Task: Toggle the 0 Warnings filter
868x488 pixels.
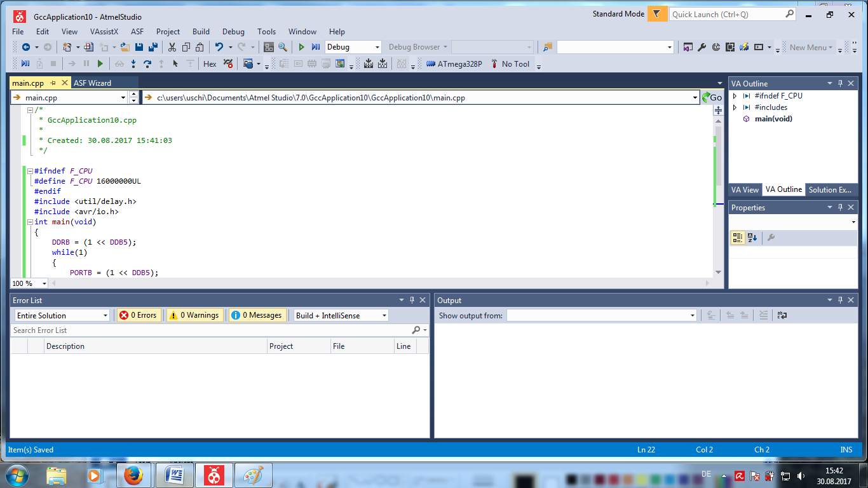Action: coord(194,315)
